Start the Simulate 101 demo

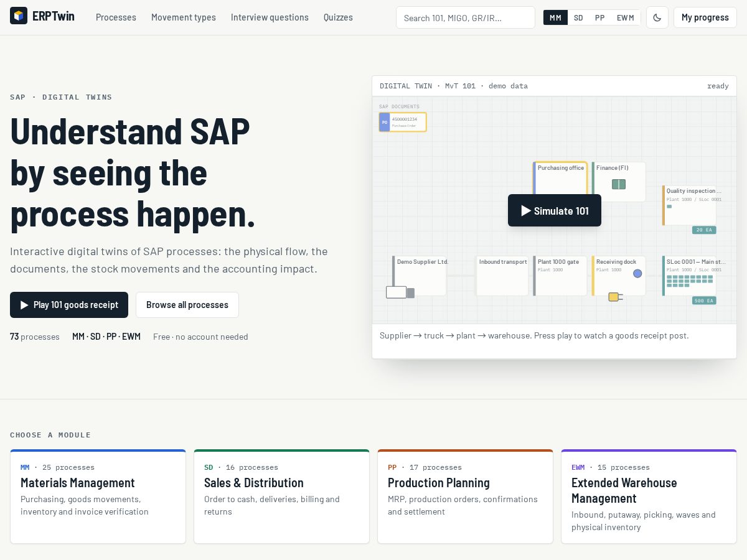(x=555, y=210)
